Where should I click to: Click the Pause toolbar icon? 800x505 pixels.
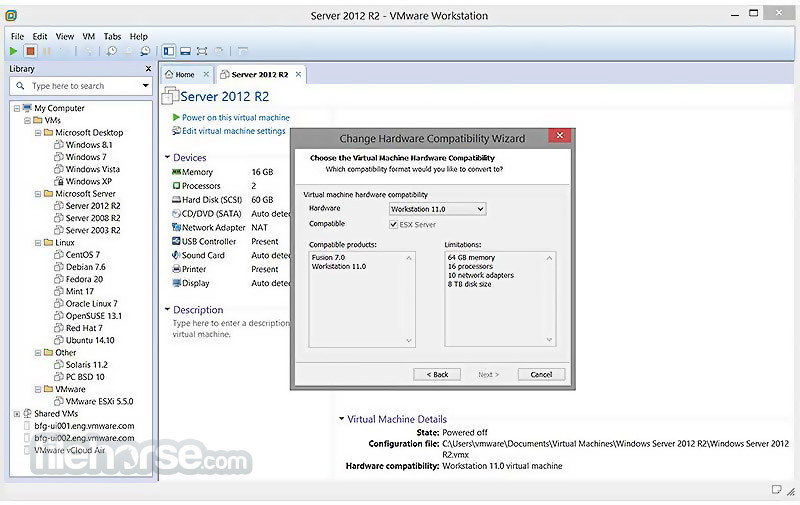[46, 51]
